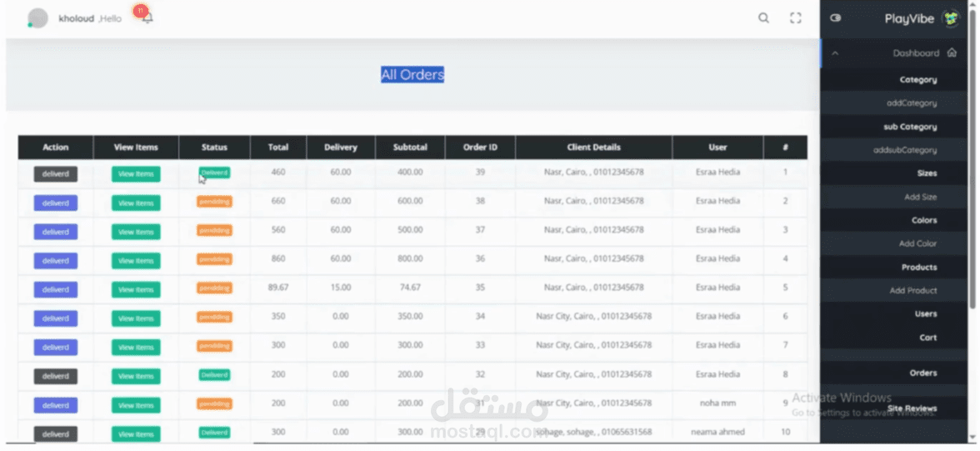This screenshot has width=980, height=451.
Task: View items of order 32
Action: 136,376
